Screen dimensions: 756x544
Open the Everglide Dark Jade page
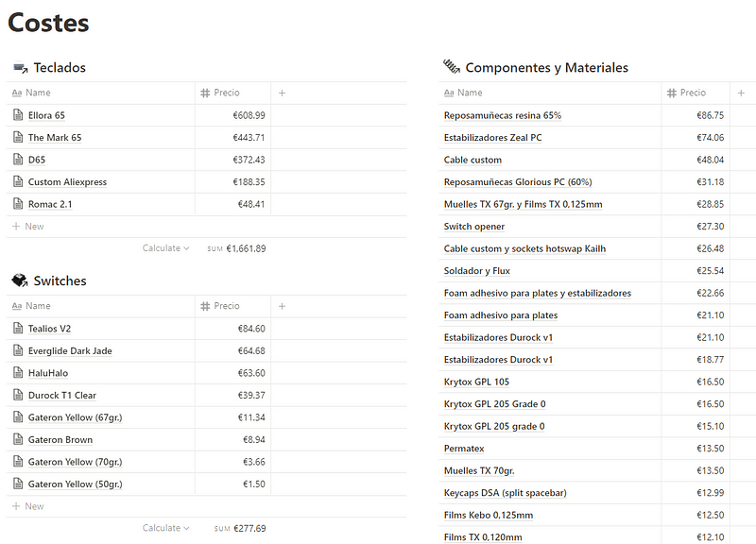point(70,351)
